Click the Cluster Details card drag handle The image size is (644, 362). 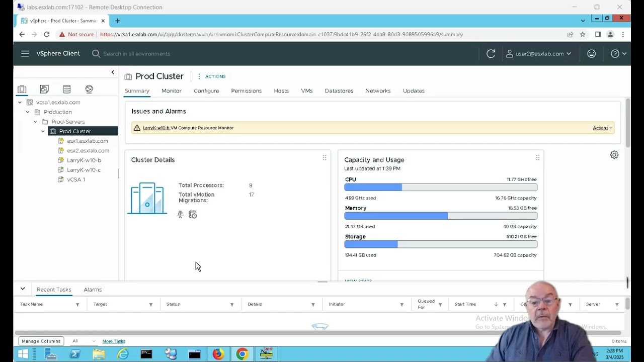325,158
